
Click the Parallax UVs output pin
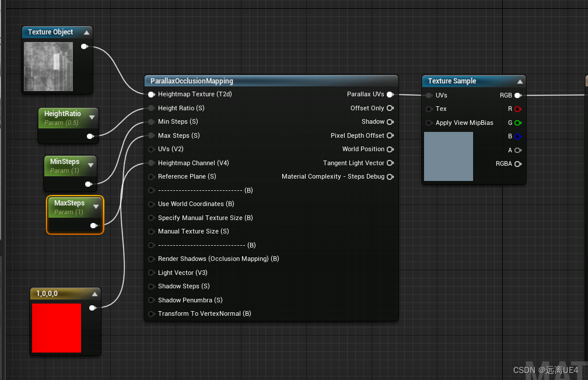[390, 95]
